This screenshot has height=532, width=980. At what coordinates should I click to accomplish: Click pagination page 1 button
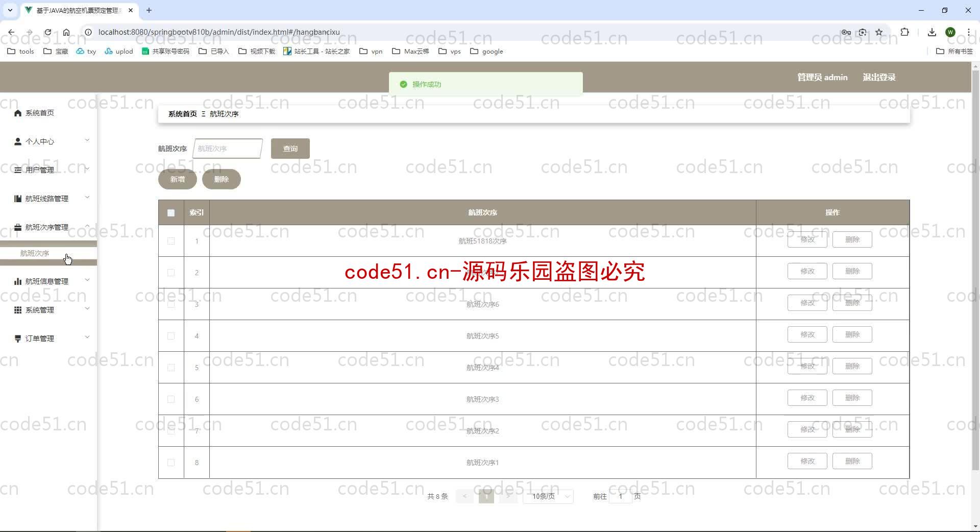pos(486,496)
